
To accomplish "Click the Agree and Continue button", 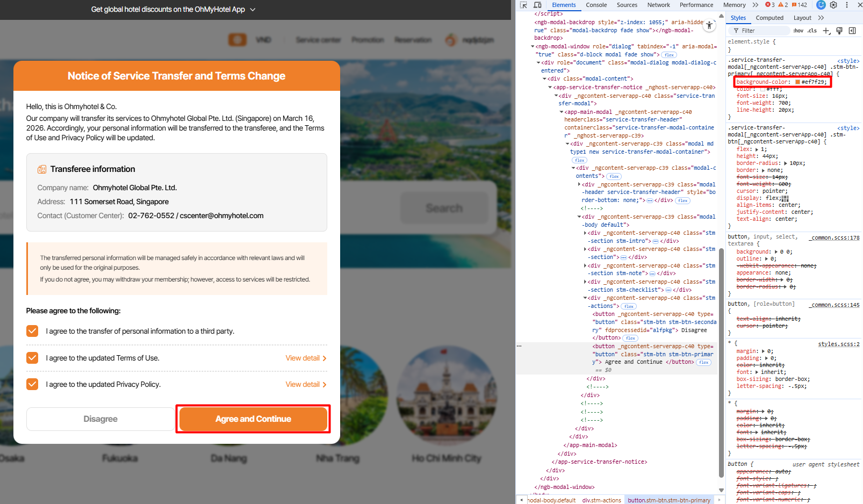I will 253,419.
